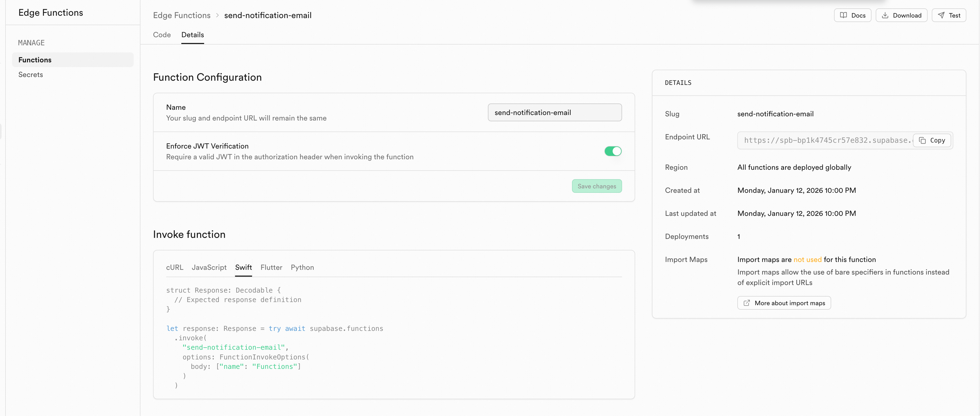Click the copy icon beside Endpoint URL
Image resolution: width=980 pixels, height=416 pixels.
[x=922, y=140]
